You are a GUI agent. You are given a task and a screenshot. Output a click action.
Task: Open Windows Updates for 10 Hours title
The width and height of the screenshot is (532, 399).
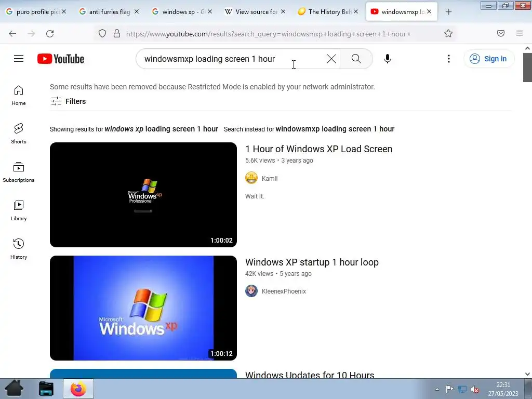click(310, 375)
